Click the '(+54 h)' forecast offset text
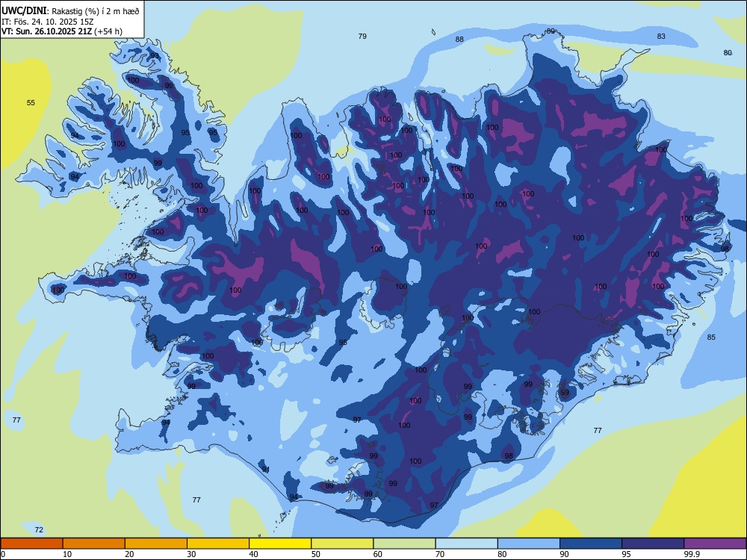Image resolution: width=747 pixels, height=560 pixels. 108,31
